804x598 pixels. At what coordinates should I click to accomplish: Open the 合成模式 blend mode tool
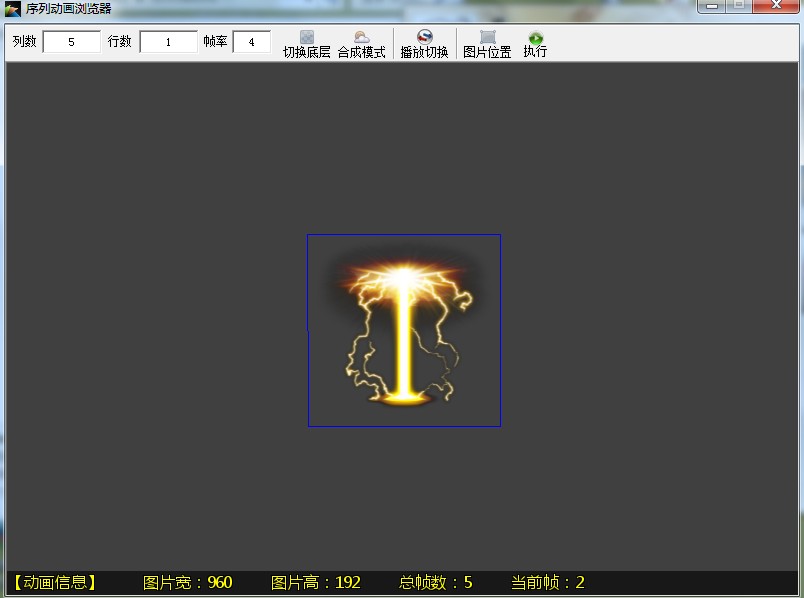[361, 44]
